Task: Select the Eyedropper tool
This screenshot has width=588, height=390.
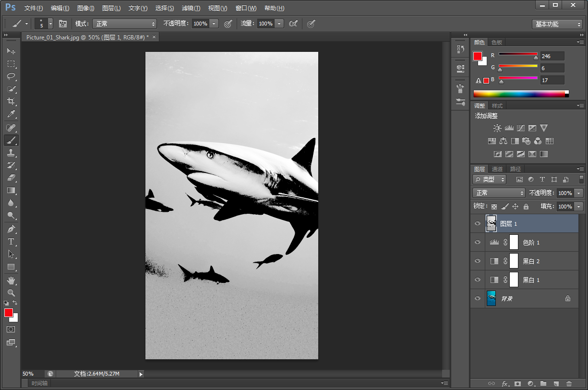Action: coord(11,114)
